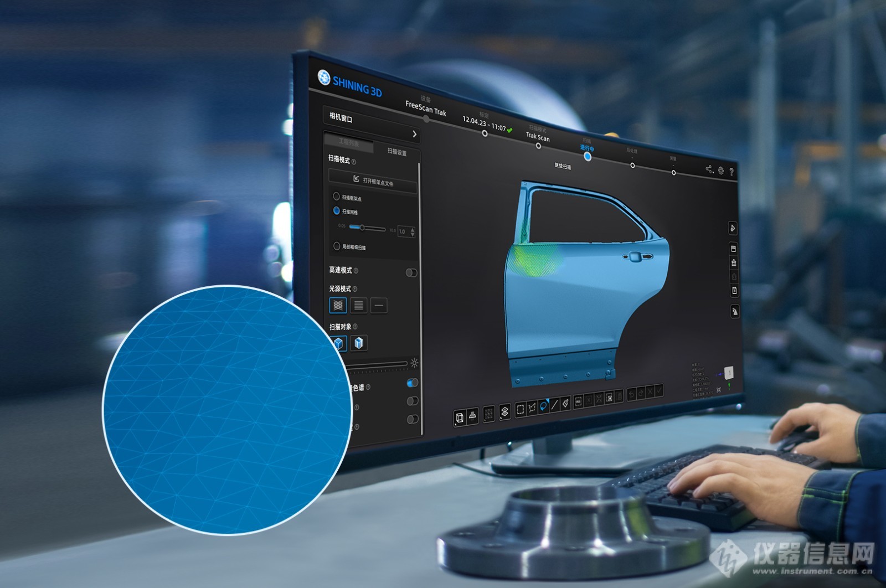Click info icon beside 高速模式
886x588 pixels.
click(x=356, y=271)
